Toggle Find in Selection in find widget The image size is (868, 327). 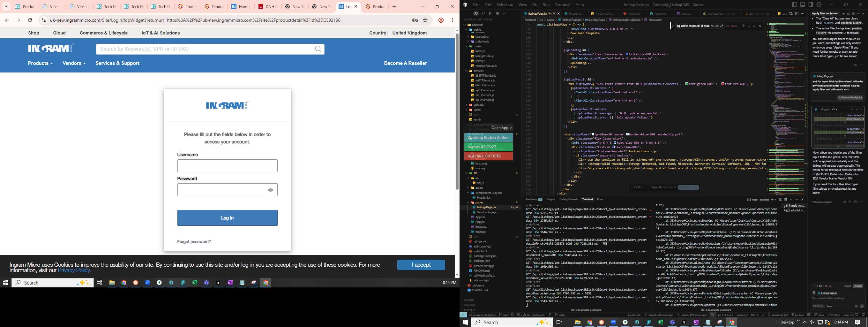(755, 26)
